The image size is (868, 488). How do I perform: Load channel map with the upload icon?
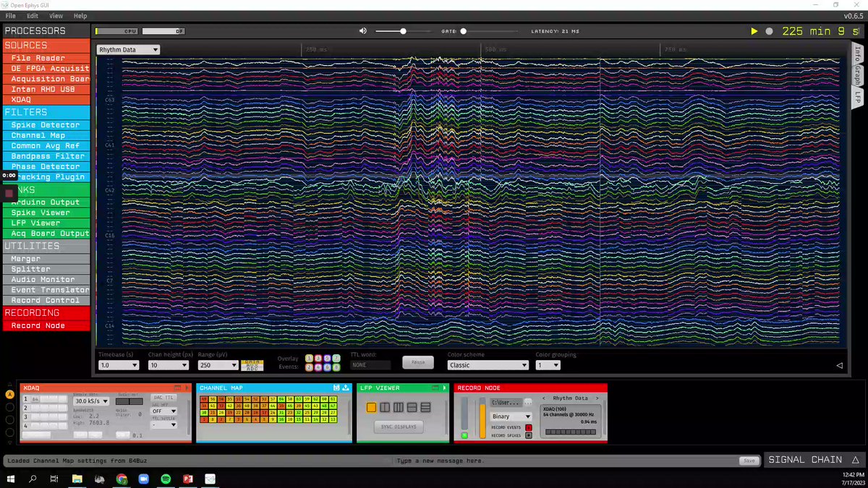(x=346, y=388)
